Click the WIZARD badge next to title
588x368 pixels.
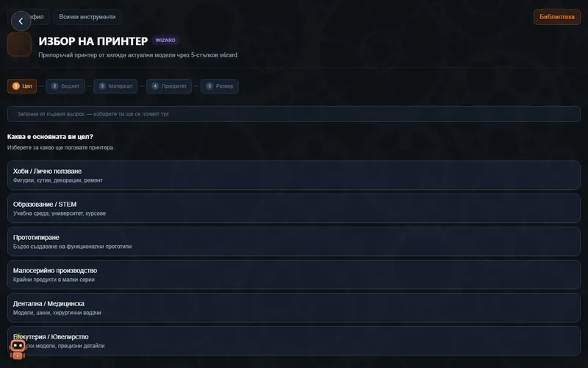tap(165, 40)
